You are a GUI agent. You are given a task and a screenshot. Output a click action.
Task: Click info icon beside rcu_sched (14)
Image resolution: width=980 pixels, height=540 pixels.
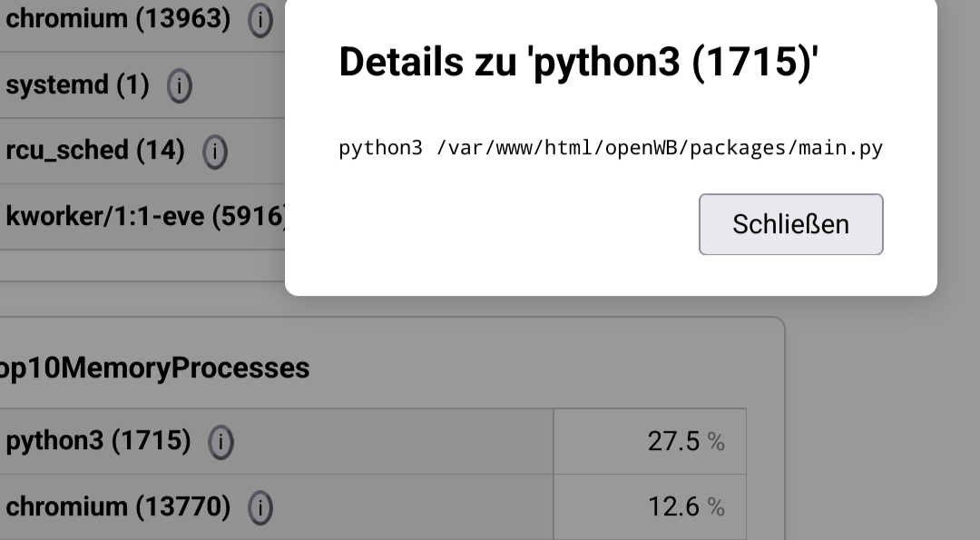coord(215,152)
